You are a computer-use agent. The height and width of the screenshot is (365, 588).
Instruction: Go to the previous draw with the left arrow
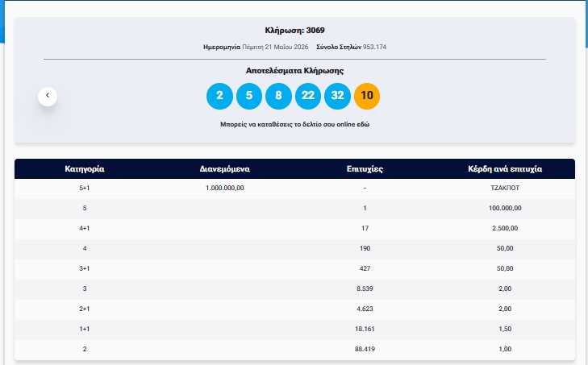48,97
